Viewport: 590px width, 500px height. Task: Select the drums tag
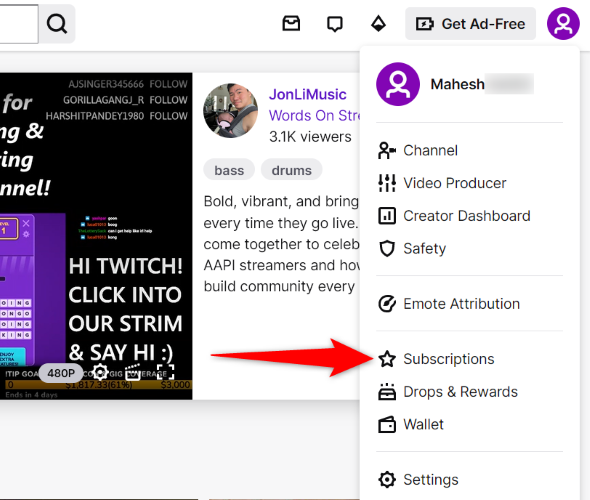coord(292,170)
